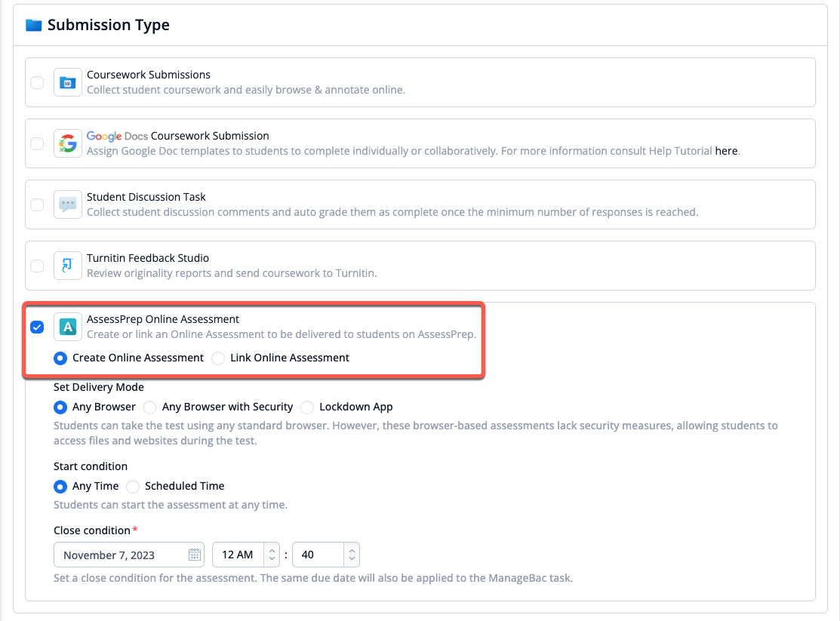Click 'Create or link an Online Assessment' text
Image resolution: width=840 pixels, height=621 pixels.
(x=282, y=334)
